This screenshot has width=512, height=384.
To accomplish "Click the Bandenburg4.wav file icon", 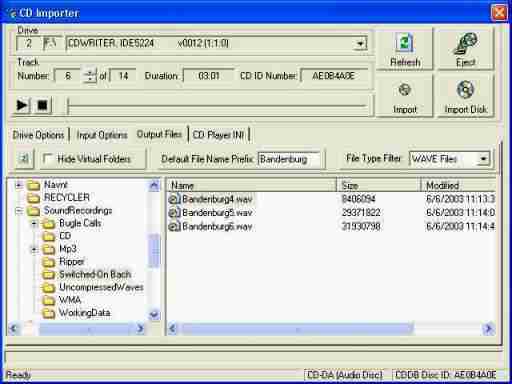I will [174, 199].
